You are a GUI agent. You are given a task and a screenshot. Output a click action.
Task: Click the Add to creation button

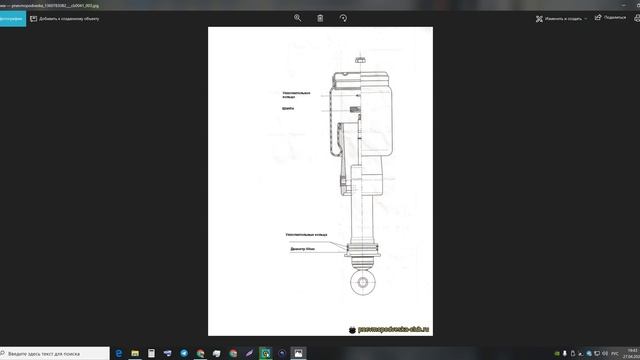[64, 19]
